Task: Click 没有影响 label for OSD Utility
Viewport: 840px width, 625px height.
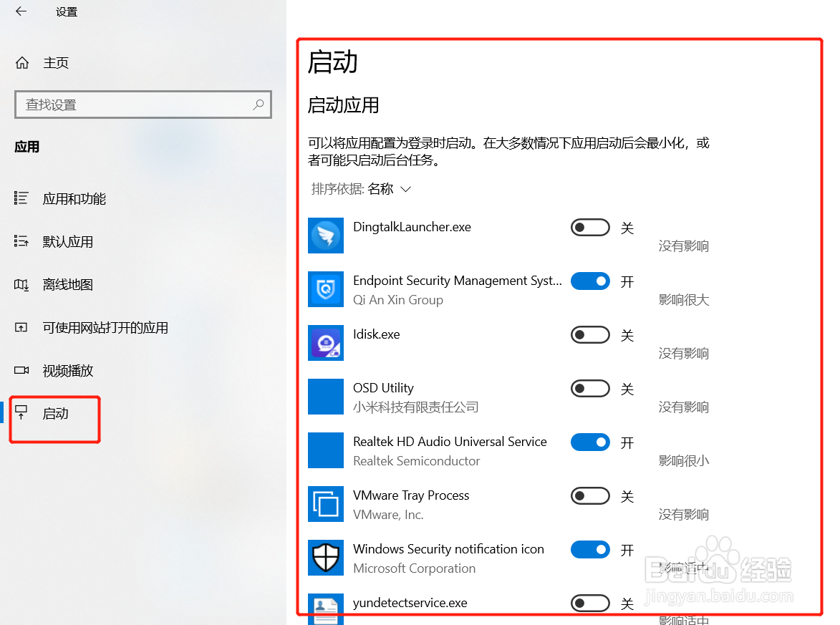Action: [684, 407]
